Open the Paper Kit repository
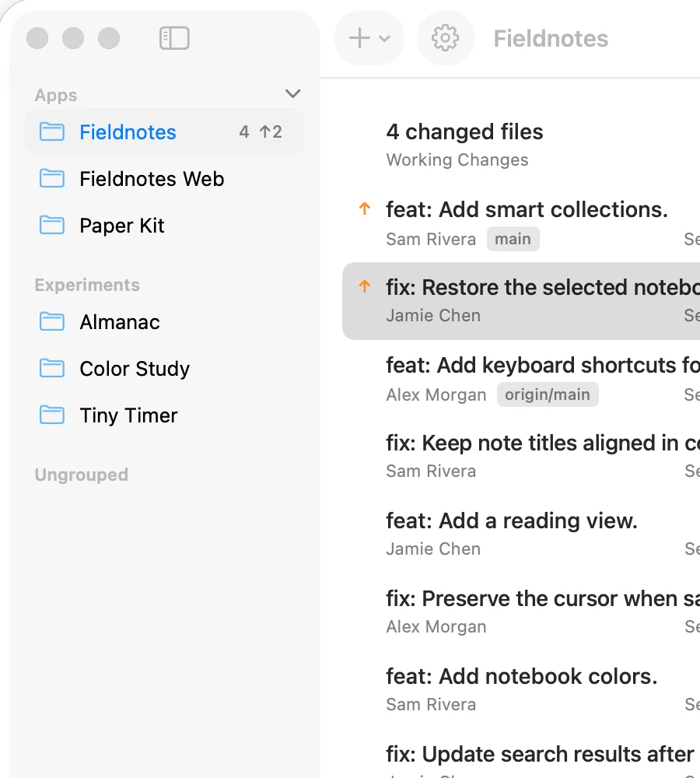Image resolution: width=700 pixels, height=778 pixels. coord(165,226)
